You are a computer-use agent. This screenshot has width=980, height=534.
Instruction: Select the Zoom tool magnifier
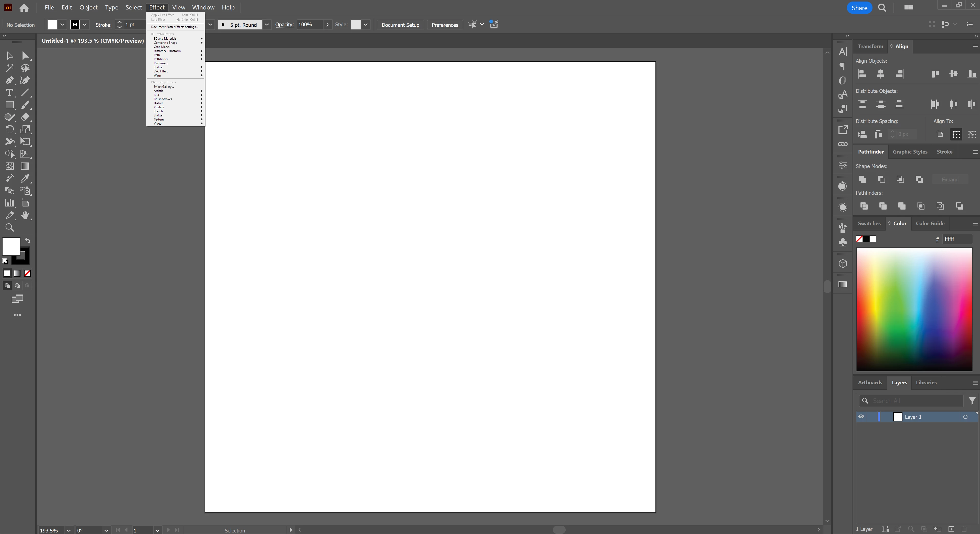click(x=9, y=227)
